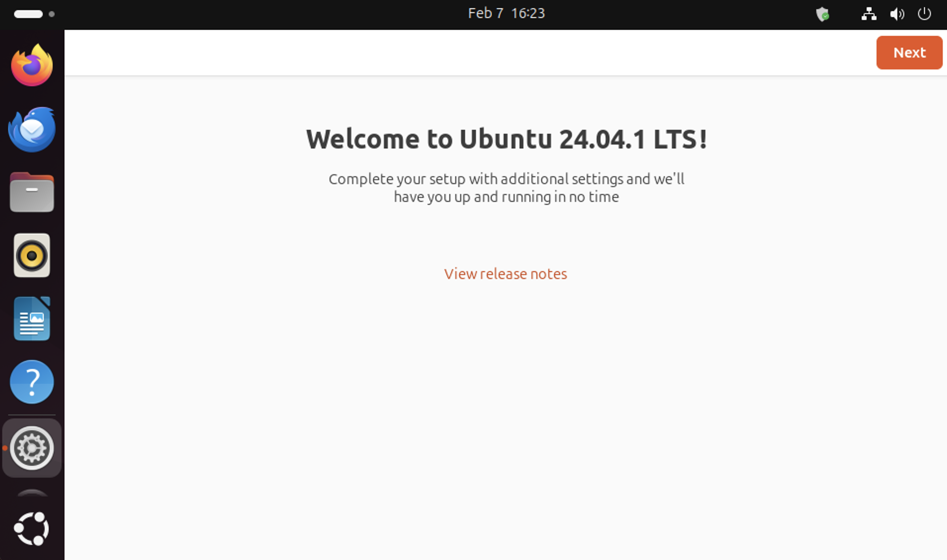
Task: Open the Help icon in the dock
Action: (32, 382)
